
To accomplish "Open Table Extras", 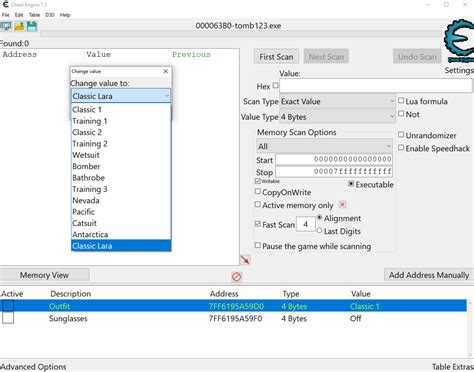I will click(x=453, y=367).
